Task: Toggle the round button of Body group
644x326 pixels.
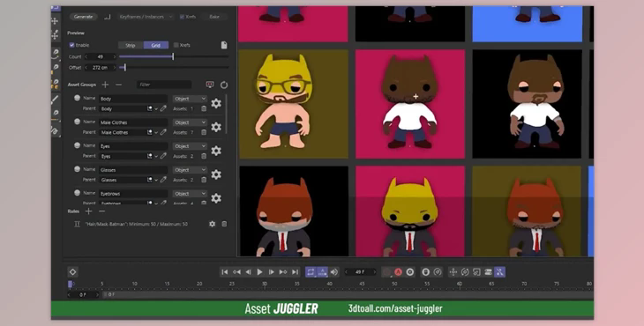Action: pyautogui.click(x=77, y=99)
